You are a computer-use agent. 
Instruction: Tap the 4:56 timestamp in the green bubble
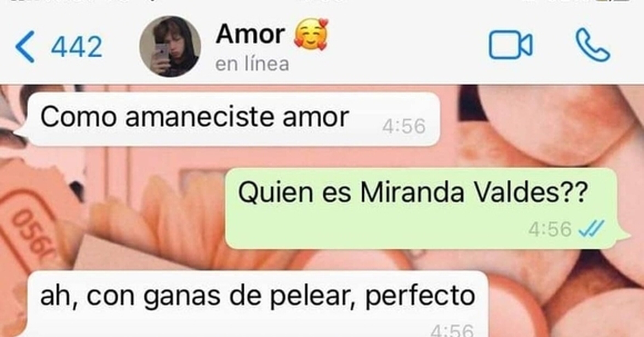550,229
